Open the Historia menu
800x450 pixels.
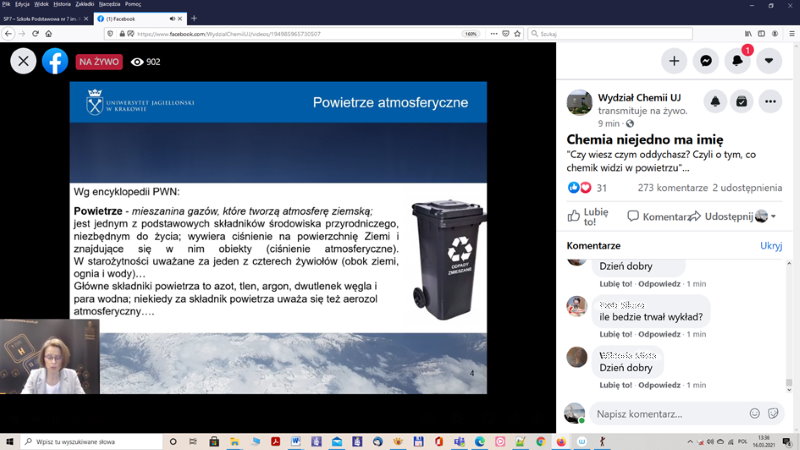[x=62, y=4]
